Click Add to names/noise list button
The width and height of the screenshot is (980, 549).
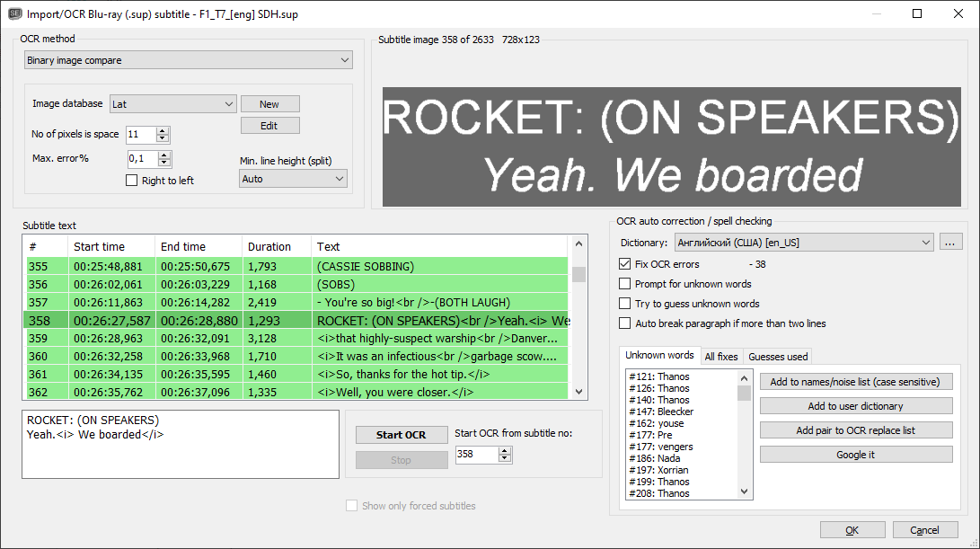point(856,381)
